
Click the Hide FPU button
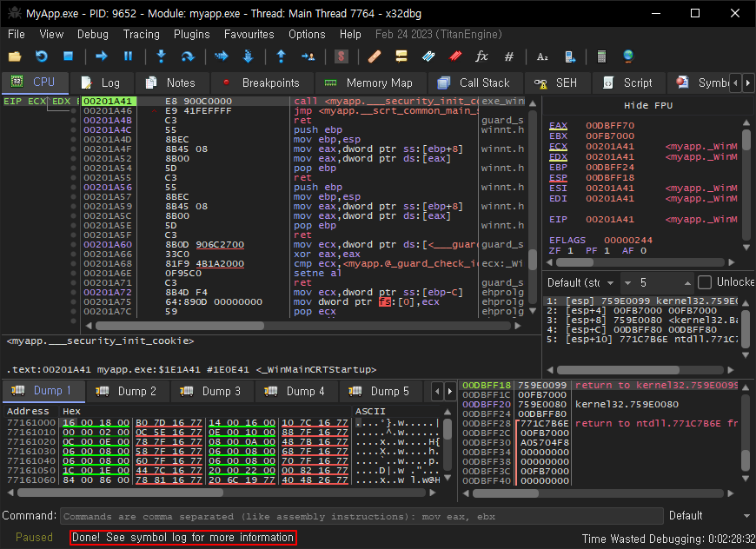point(648,105)
